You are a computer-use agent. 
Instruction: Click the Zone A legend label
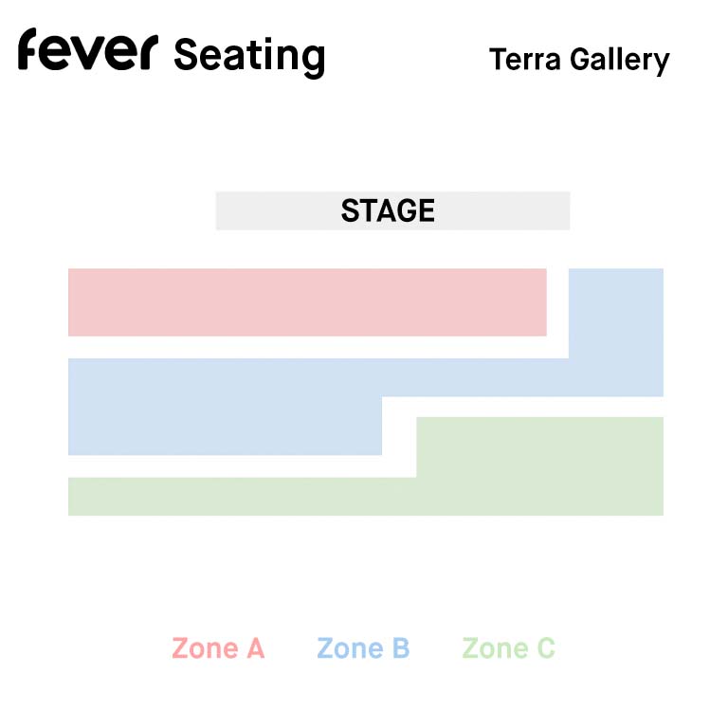(218, 648)
